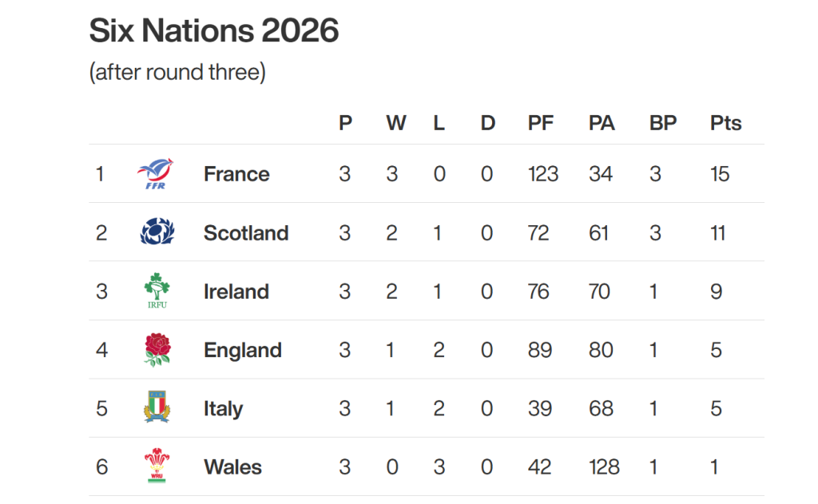Click France's 15 points total
Image resolution: width=818 pixels, height=504 pixels.
(719, 174)
